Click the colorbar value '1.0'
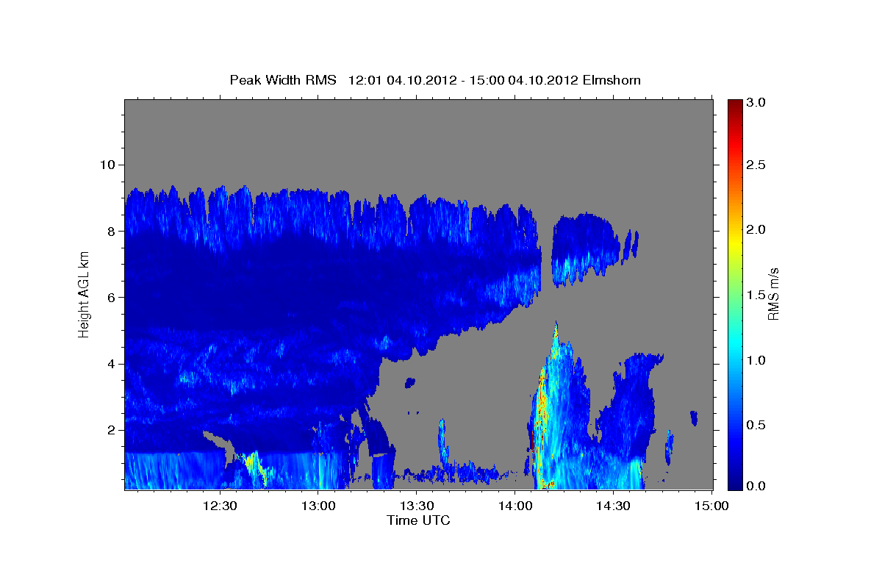The image size is (882, 588). pos(756,360)
